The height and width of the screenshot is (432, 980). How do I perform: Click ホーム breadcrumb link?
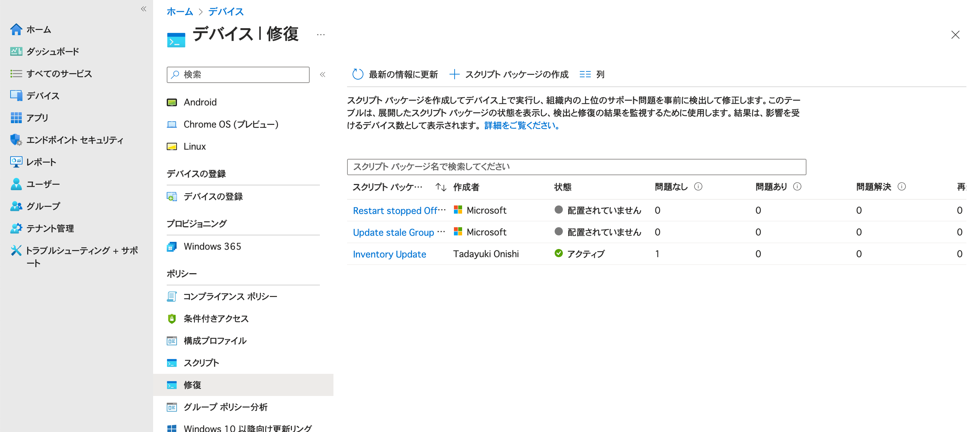coord(180,12)
